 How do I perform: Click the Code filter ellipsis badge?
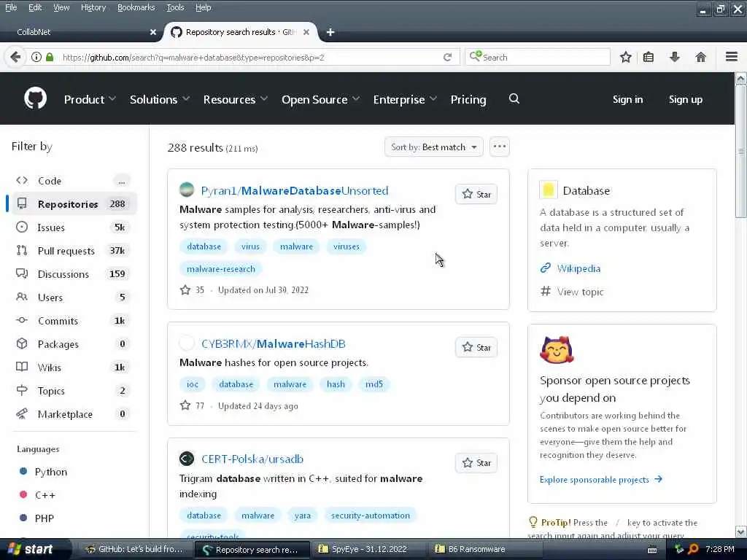click(122, 181)
